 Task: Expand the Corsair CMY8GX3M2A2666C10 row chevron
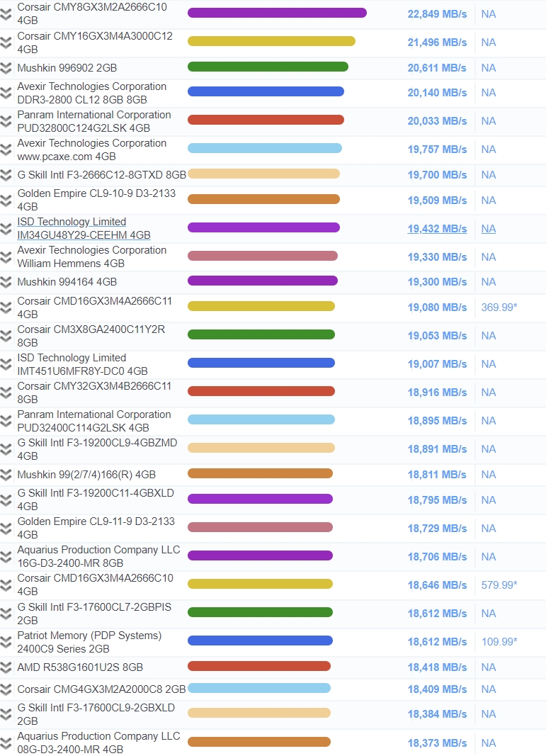pos(6,14)
